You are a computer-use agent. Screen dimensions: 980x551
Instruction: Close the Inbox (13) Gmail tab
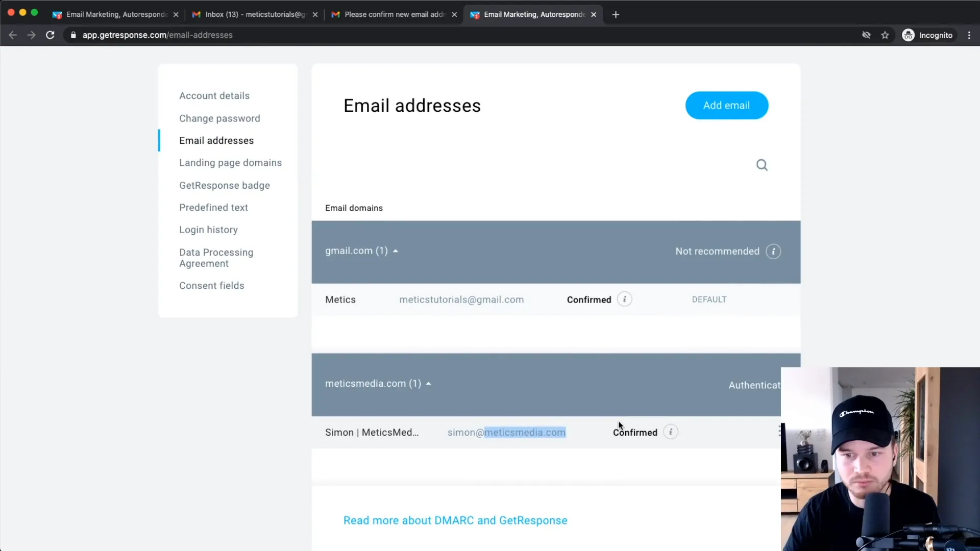click(315, 15)
